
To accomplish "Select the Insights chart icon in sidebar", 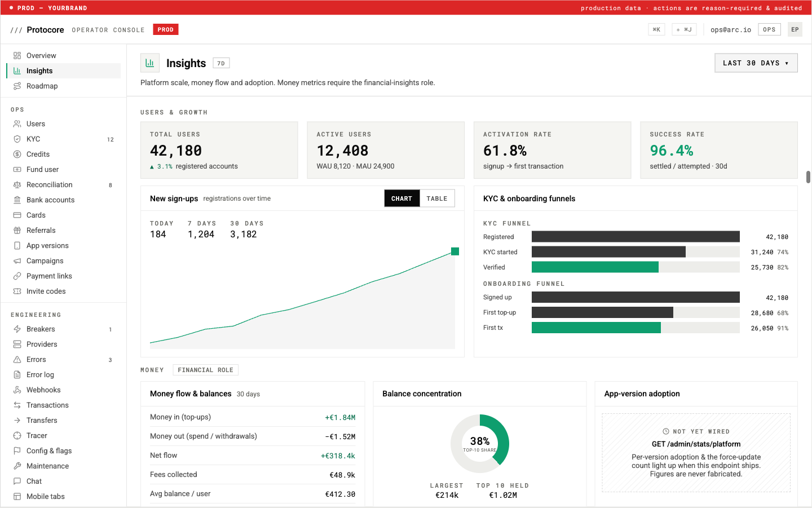I will 17,71.
